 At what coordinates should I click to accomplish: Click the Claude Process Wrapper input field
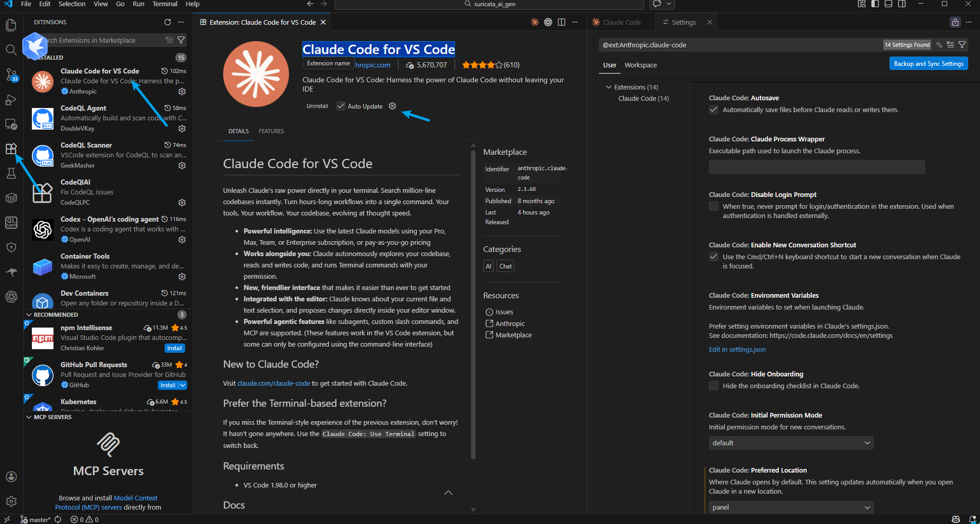pyautogui.click(x=816, y=167)
